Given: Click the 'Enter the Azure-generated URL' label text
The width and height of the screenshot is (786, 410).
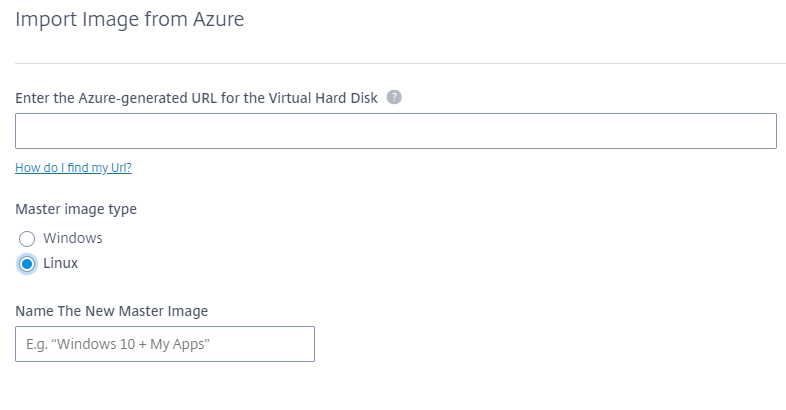Looking at the screenshot, I should point(196,97).
